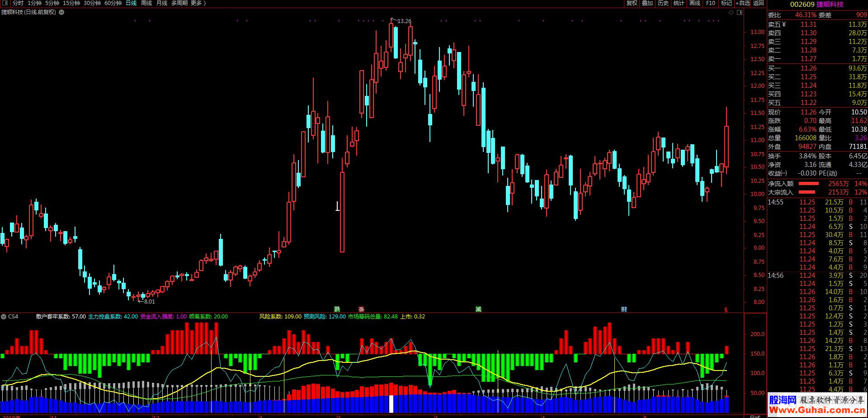Screen dimensions: 868x418
Task: Click the 最高 11.62 value
Action: [859, 121]
